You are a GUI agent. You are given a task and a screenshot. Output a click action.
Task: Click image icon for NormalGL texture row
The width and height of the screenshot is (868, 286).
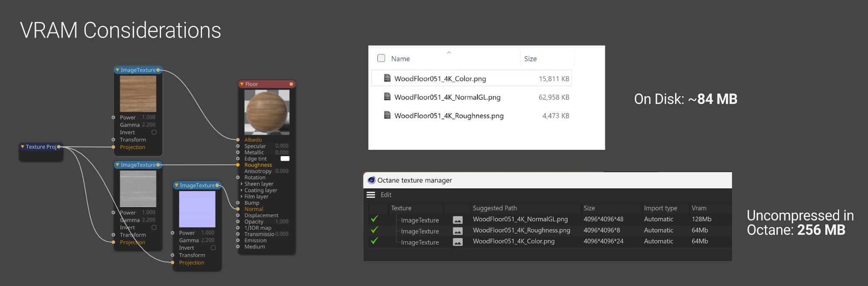pos(457,220)
